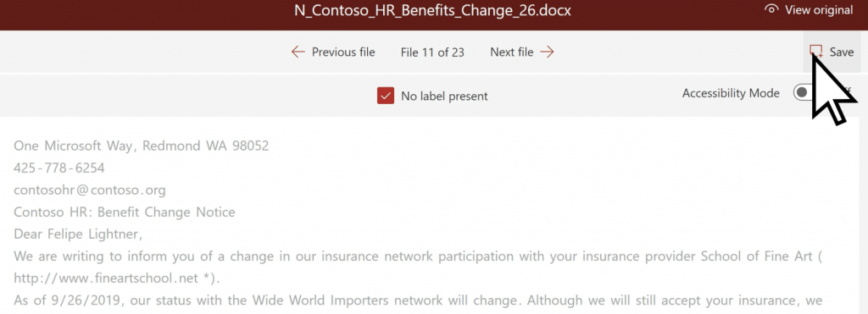Click the eye icon beside View original
Screen dimensions: 868x314
tap(771, 10)
